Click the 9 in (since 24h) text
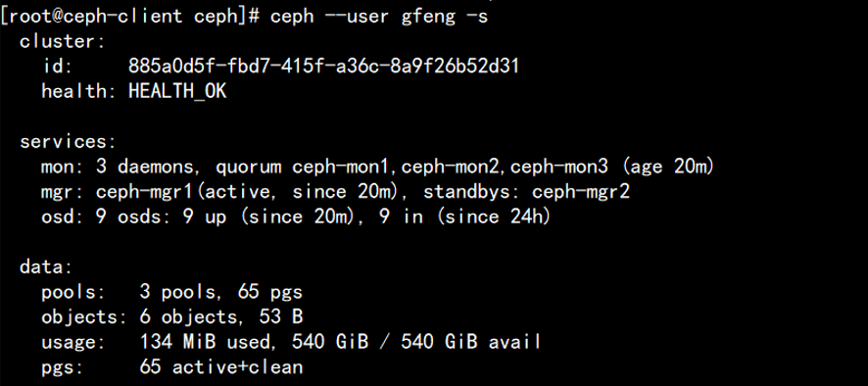This screenshot has width=868, height=386. [x=465, y=217]
